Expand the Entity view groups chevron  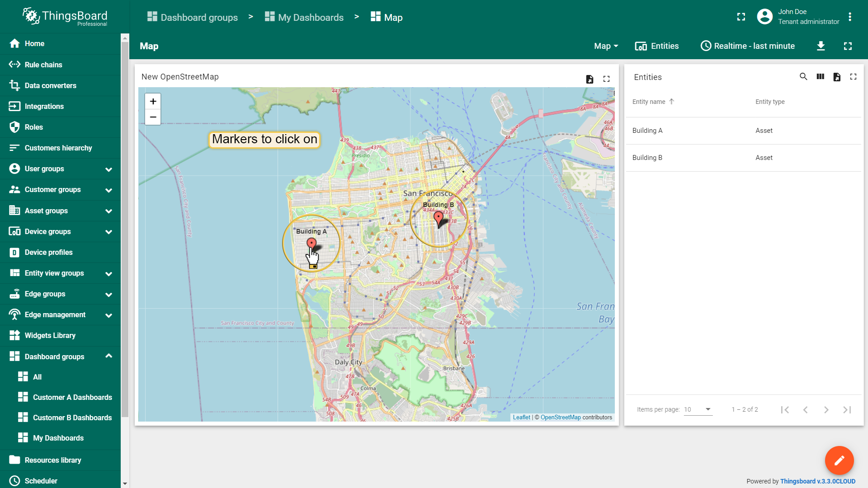tap(108, 273)
